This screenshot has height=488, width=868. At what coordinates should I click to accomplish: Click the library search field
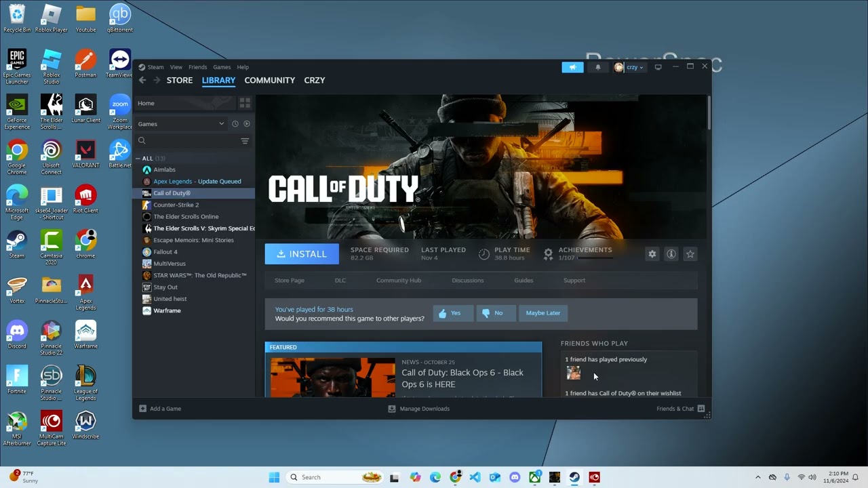(x=186, y=141)
